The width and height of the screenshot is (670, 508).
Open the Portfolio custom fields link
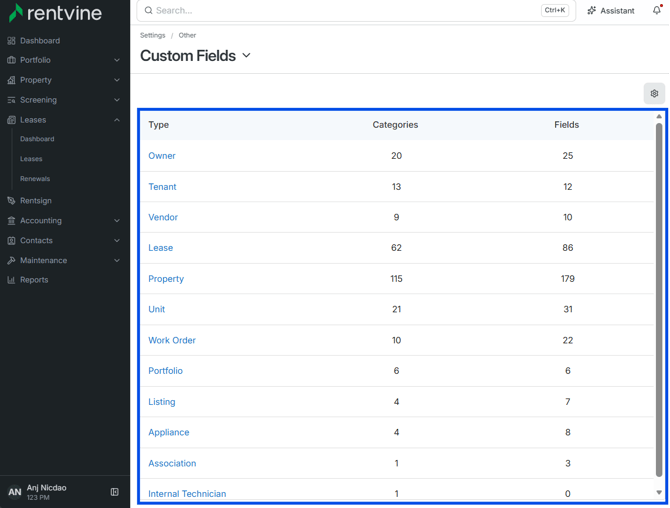[x=165, y=371]
